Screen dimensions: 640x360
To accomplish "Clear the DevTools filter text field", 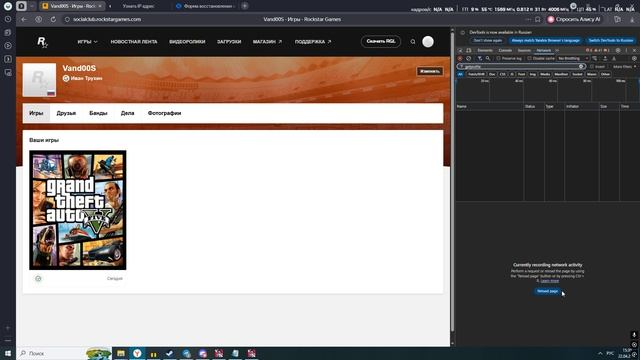I will coord(581,67).
